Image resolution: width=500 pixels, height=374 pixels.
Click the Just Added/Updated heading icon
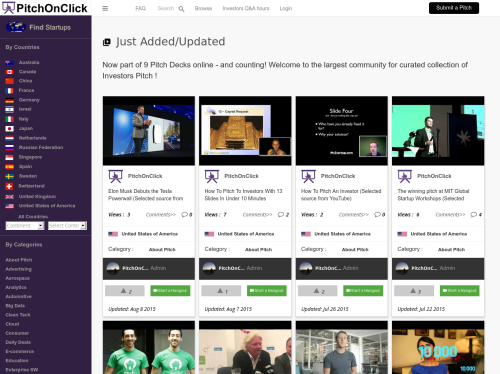107,42
